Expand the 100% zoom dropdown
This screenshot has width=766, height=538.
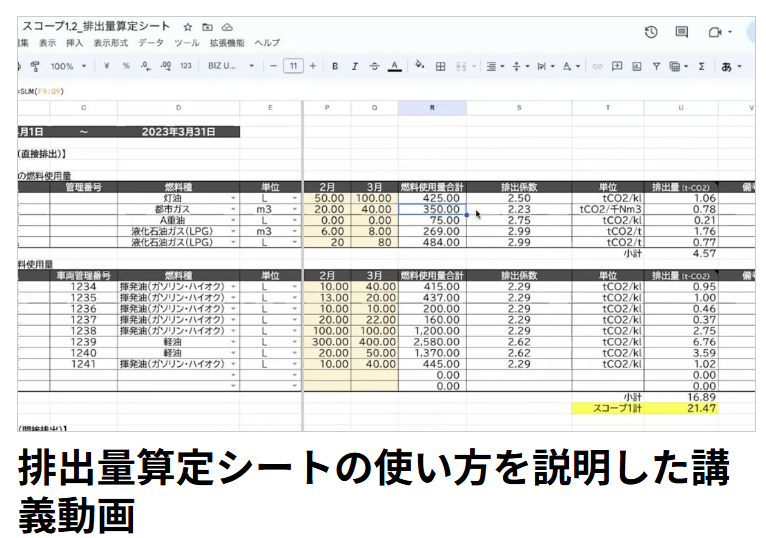69,66
